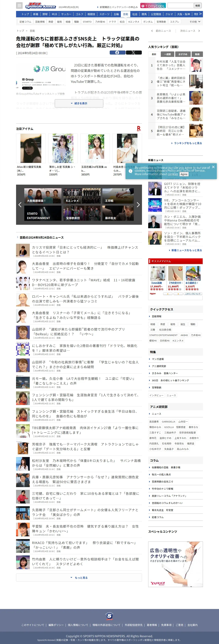Open 会社案内 footer link
This screenshot has width=219, height=644.
193,625
